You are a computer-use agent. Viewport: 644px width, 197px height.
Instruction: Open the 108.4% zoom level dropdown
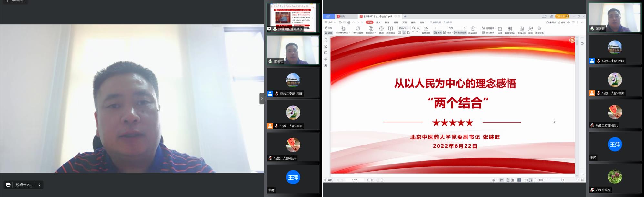click(409, 28)
